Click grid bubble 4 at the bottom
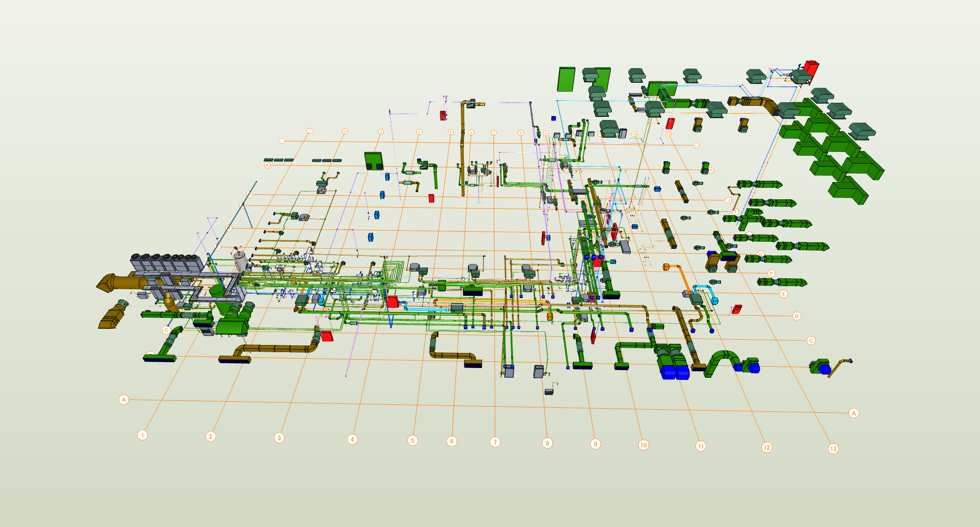Viewport: 980px width, 527px height. tap(352, 439)
